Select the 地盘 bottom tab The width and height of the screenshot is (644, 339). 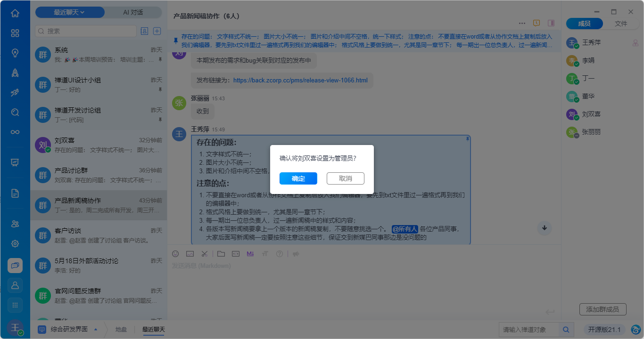click(121, 330)
